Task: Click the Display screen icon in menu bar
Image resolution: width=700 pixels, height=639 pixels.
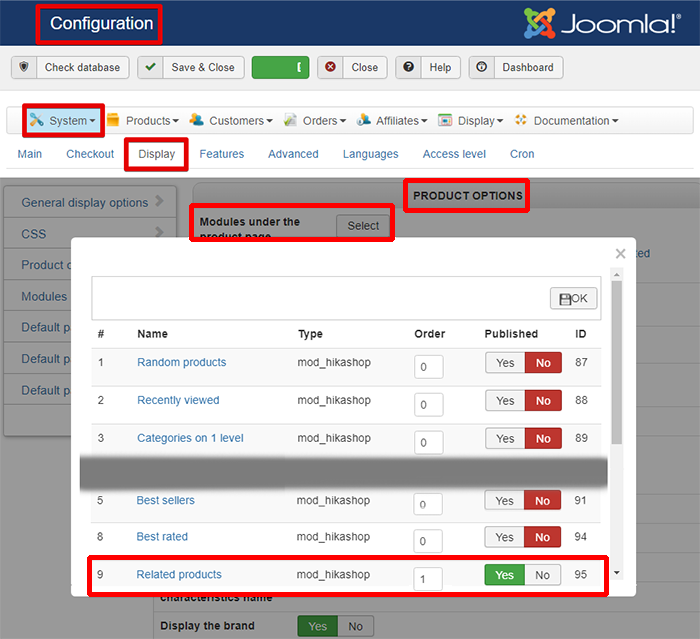Action: (445, 120)
